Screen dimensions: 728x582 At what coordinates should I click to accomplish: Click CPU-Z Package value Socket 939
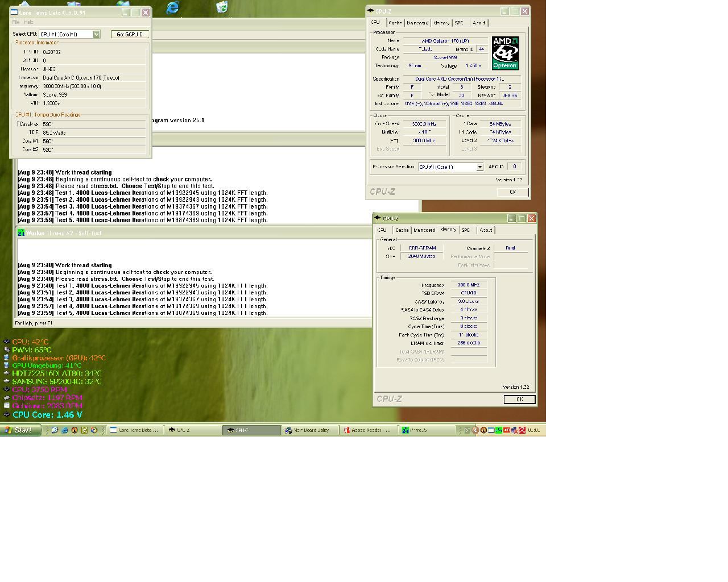click(x=445, y=57)
